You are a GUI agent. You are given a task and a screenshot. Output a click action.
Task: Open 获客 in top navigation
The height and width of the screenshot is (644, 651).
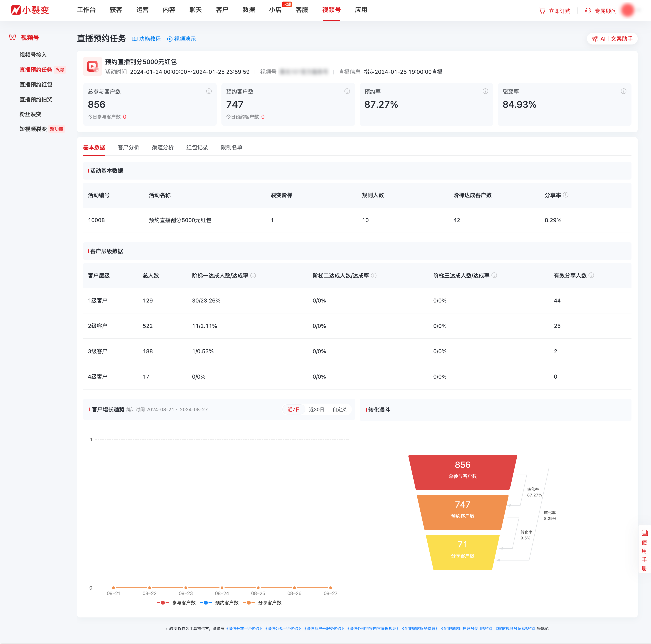point(116,10)
